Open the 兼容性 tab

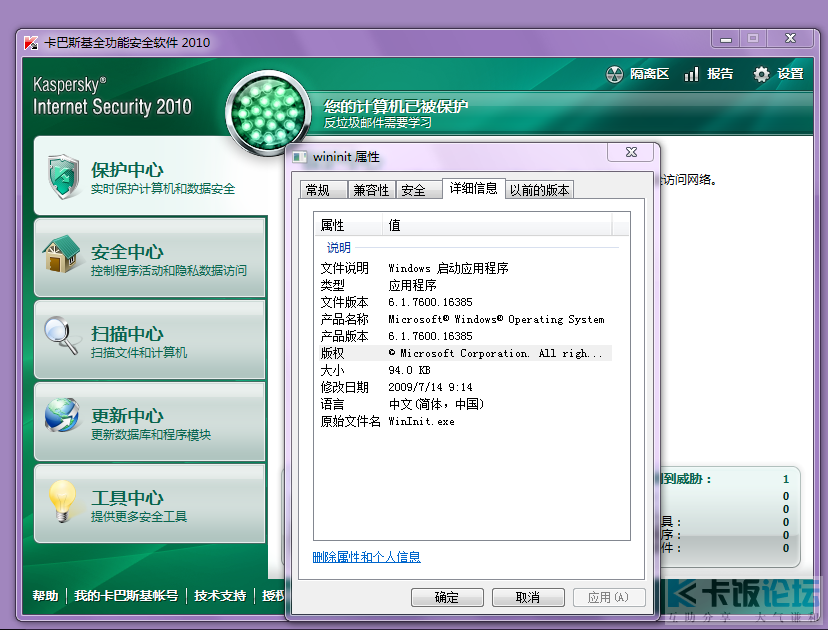click(x=371, y=190)
